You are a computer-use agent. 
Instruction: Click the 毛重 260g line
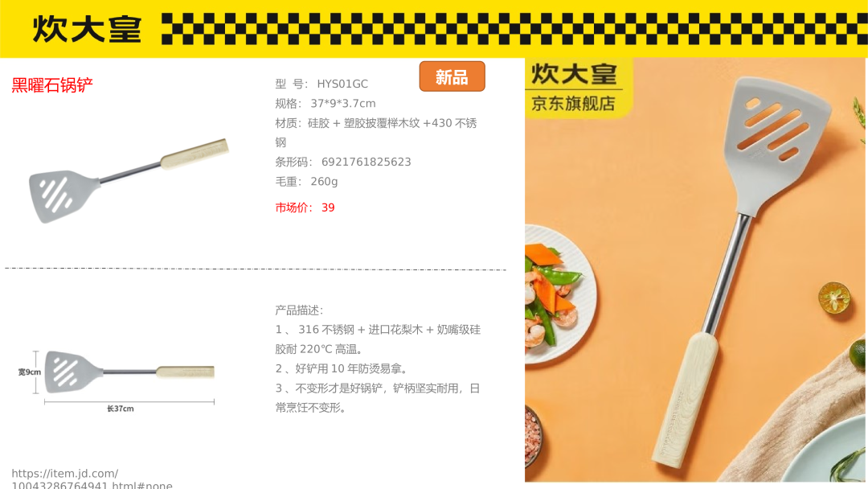pos(306,182)
